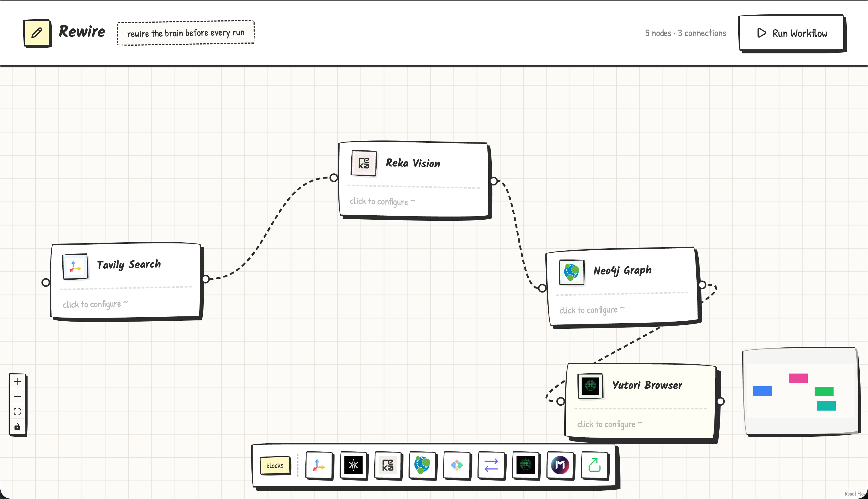Click the yellow blocks label

(275, 465)
